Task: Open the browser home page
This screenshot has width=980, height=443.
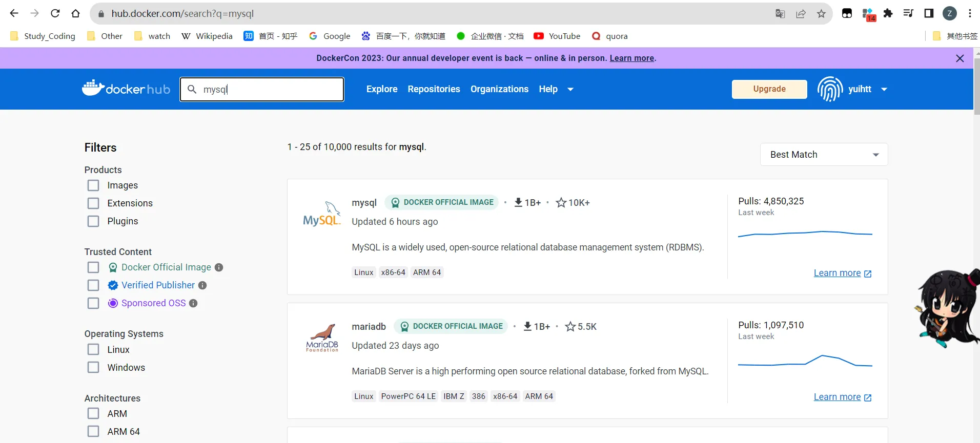Action: [x=76, y=14]
